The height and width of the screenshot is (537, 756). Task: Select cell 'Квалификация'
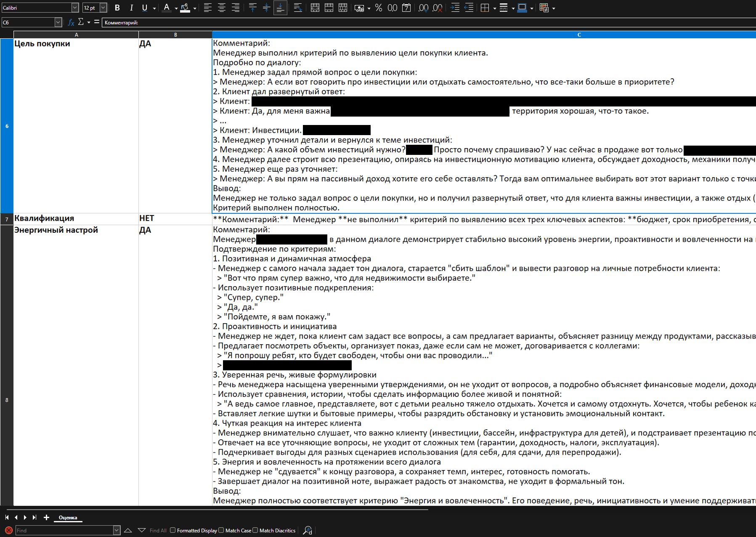pos(76,219)
